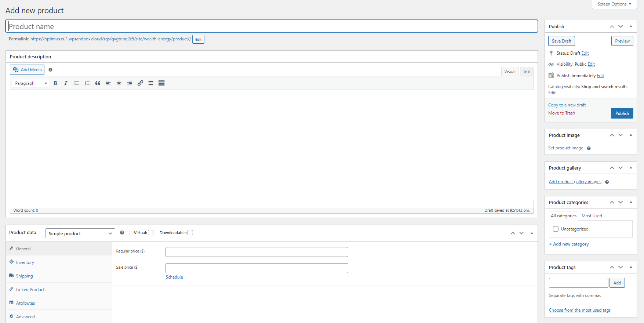Open the Simple product type dropdown
The image size is (644, 323).
click(x=80, y=233)
